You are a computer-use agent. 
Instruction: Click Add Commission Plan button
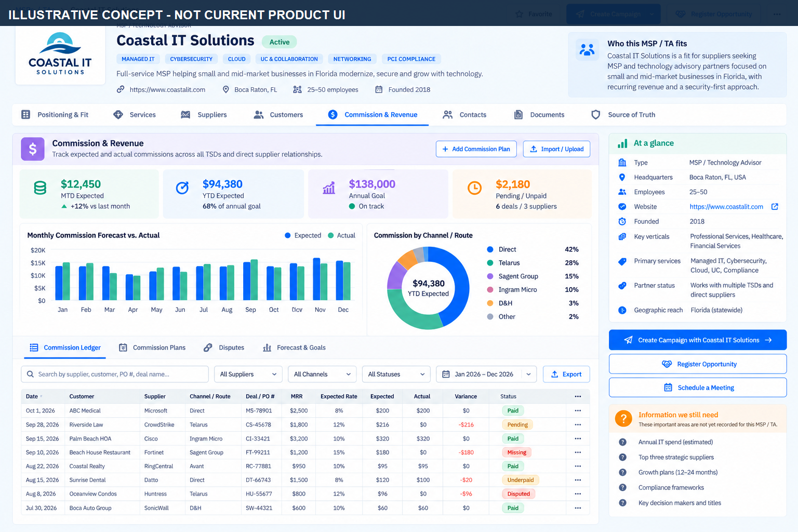[x=476, y=149]
